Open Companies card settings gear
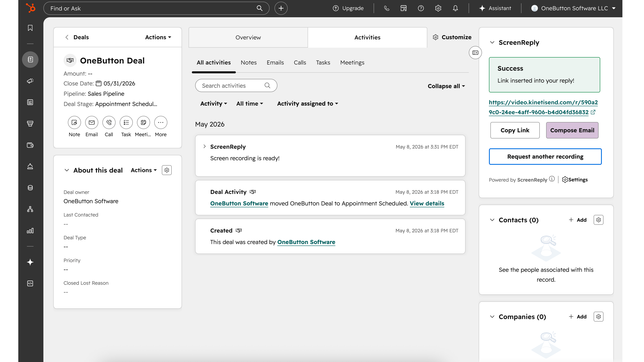The height and width of the screenshot is (362, 644). pyautogui.click(x=599, y=317)
